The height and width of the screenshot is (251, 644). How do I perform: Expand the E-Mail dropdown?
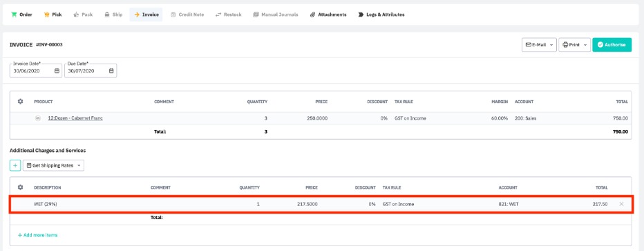539,45
